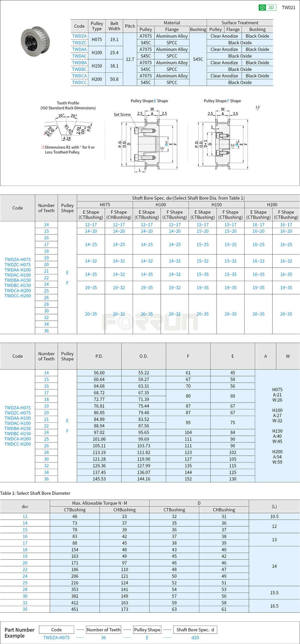
Task: Open the TWDZC code link in material table
Action: 79,43
